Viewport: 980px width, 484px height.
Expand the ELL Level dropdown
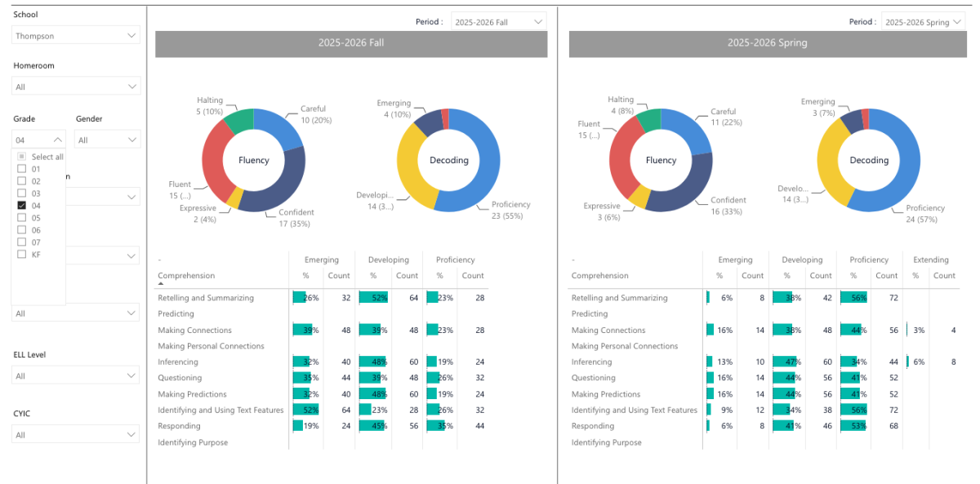point(76,375)
